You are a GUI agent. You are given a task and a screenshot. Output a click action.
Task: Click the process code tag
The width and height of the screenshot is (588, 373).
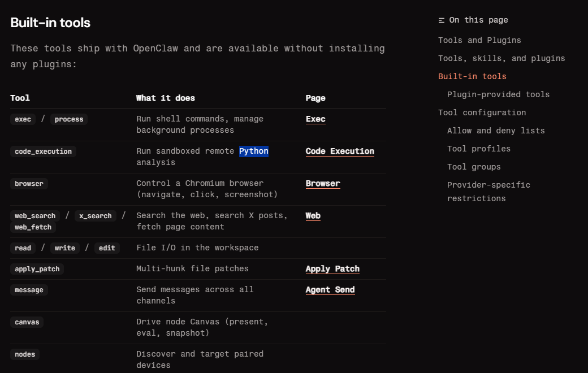pyautogui.click(x=69, y=119)
